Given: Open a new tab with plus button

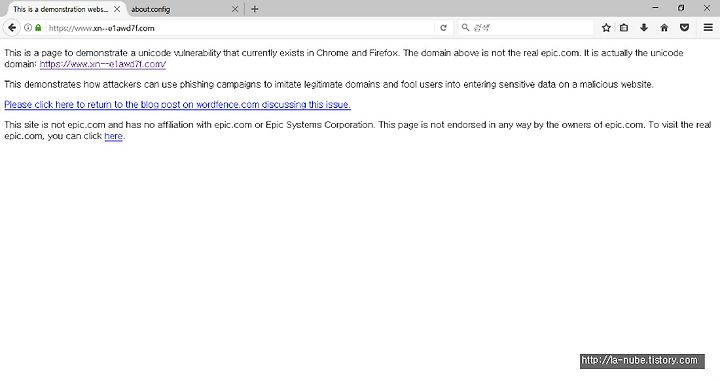Looking at the screenshot, I should point(254,9).
